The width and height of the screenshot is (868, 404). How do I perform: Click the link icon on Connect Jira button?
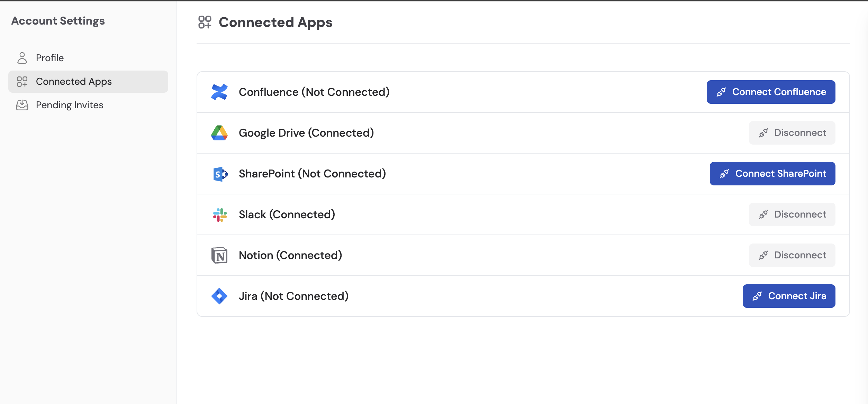(x=757, y=296)
